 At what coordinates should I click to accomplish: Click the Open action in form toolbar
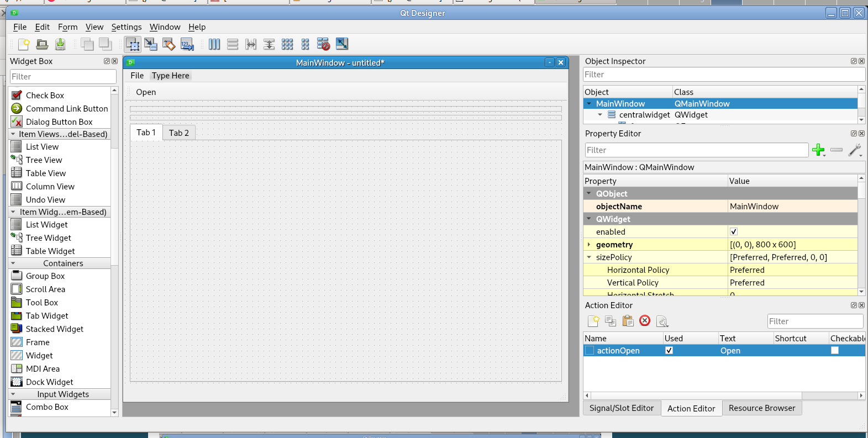coord(146,92)
